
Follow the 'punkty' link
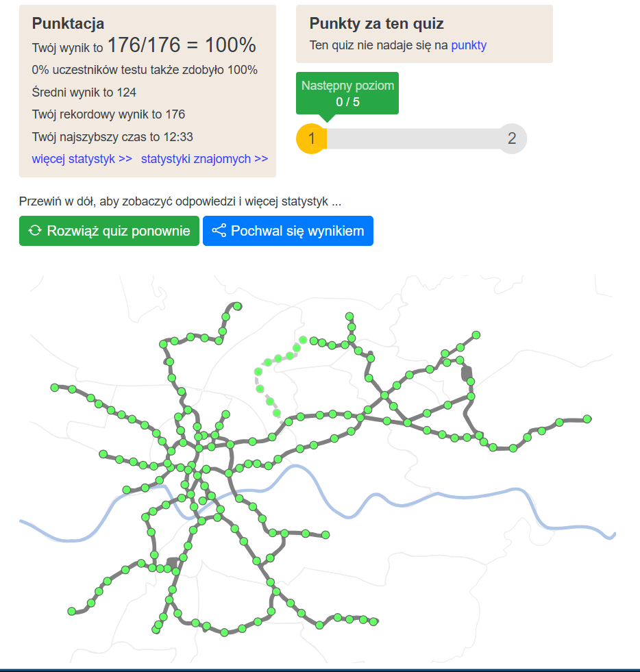[x=469, y=45]
